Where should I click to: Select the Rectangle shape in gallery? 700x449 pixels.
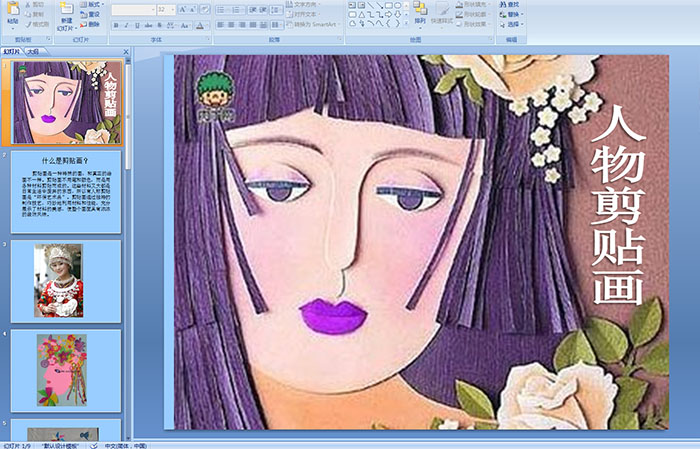388,5
